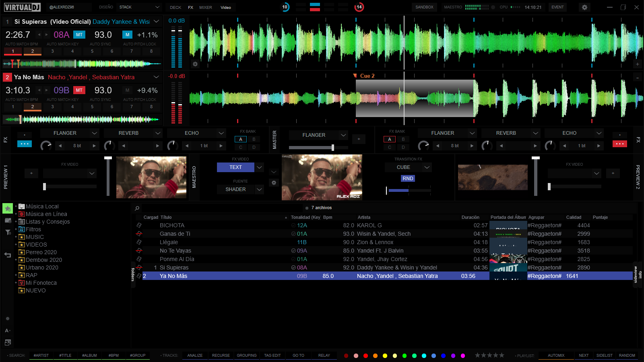Click the ANALIZE tracks button
The image size is (644, 362).
pyautogui.click(x=195, y=356)
